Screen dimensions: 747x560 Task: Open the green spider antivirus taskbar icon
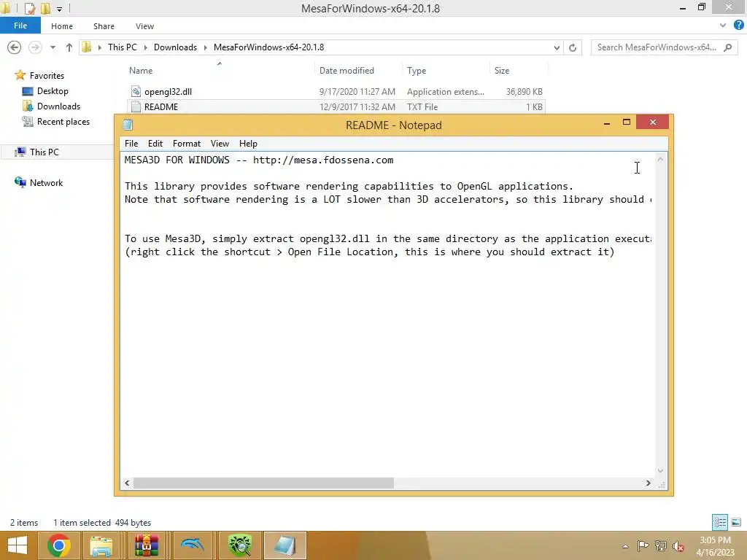point(239,545)
